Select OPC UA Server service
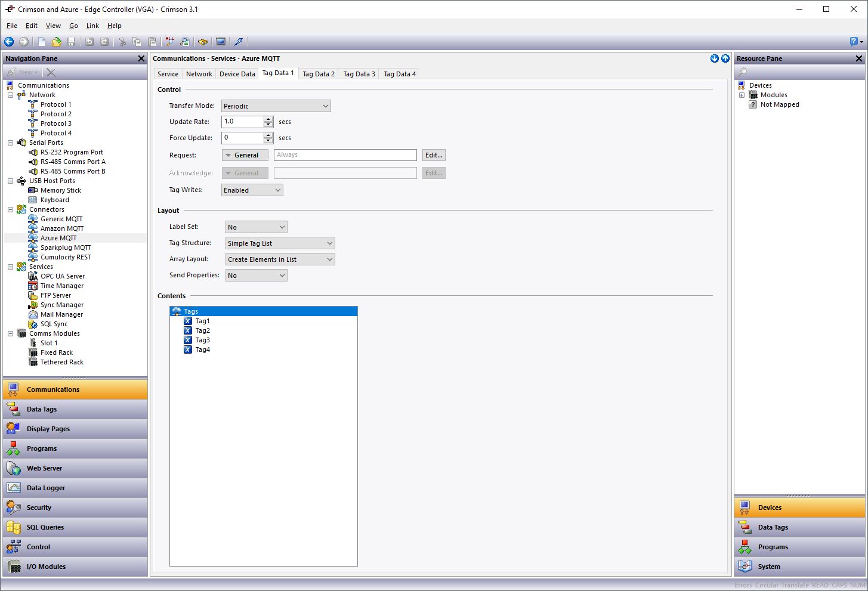 coord(63,276)
